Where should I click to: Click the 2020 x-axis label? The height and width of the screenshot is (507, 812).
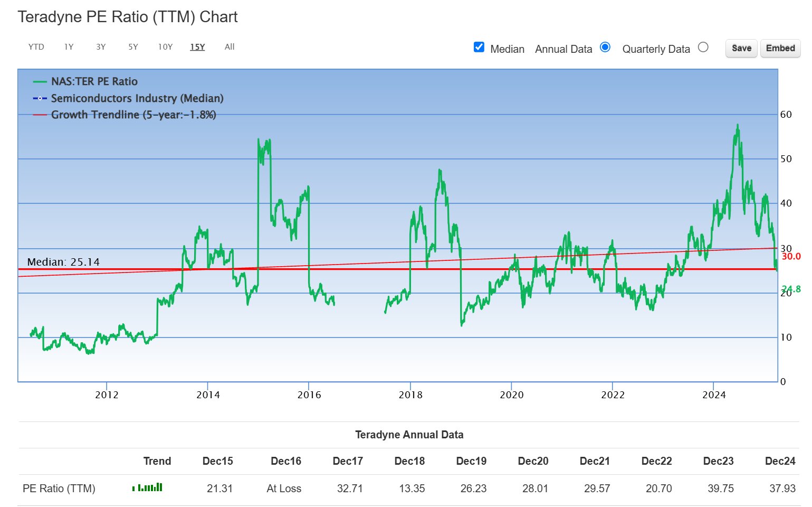pyautogui.click(x=512, y=395)
